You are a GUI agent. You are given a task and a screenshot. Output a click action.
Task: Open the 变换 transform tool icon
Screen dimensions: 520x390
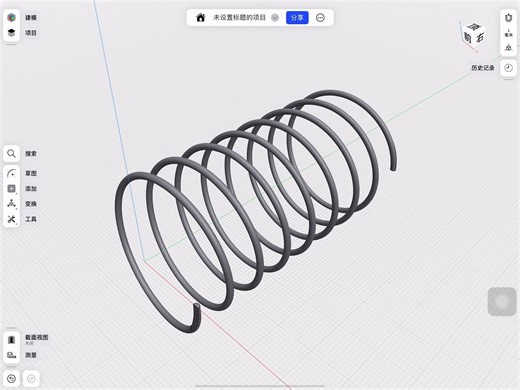point(11,204)
